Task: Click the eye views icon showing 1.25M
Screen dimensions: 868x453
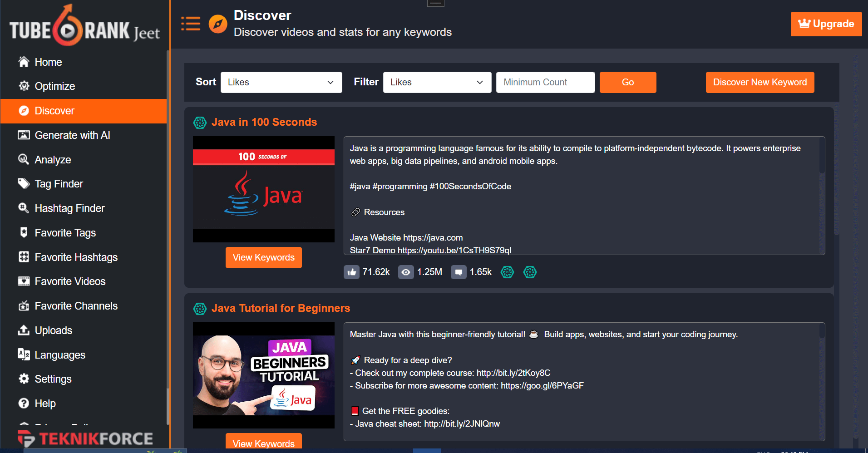Action: [406, 272]
